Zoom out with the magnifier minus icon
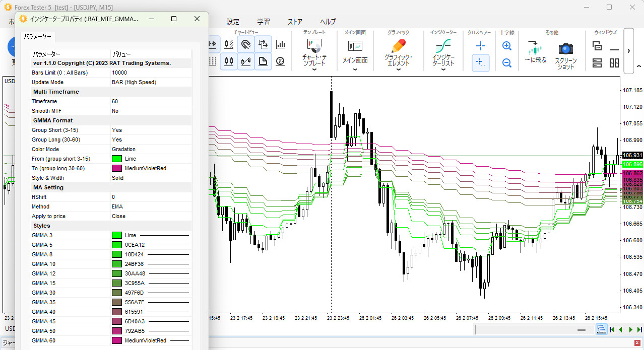Viewport: 644px width, 350px height. [x=507, y=63]
